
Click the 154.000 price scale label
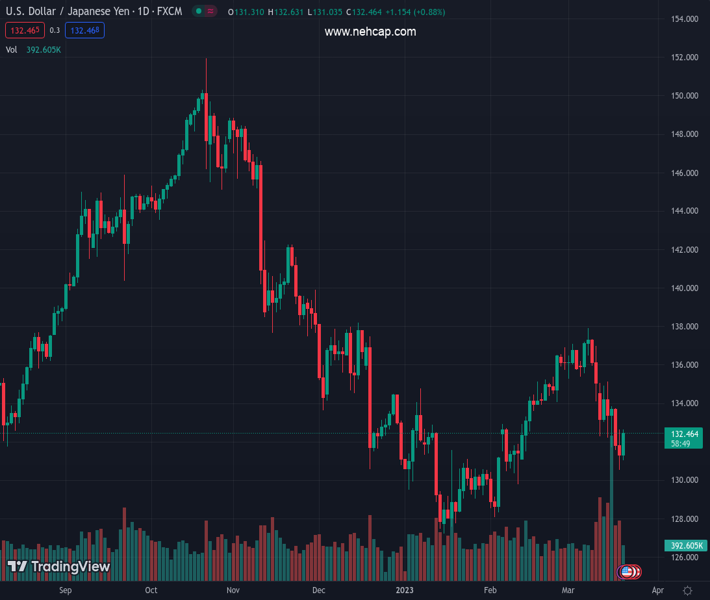(x=684, y=20)
